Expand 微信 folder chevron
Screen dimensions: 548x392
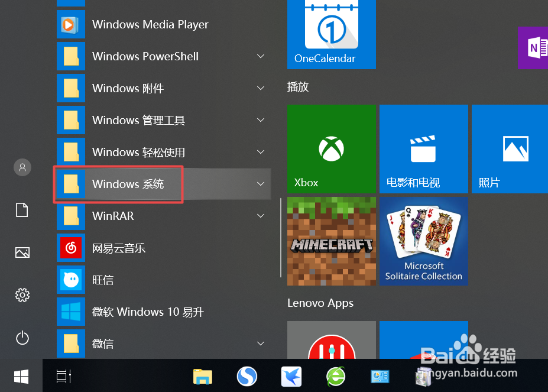coord(260,344)
